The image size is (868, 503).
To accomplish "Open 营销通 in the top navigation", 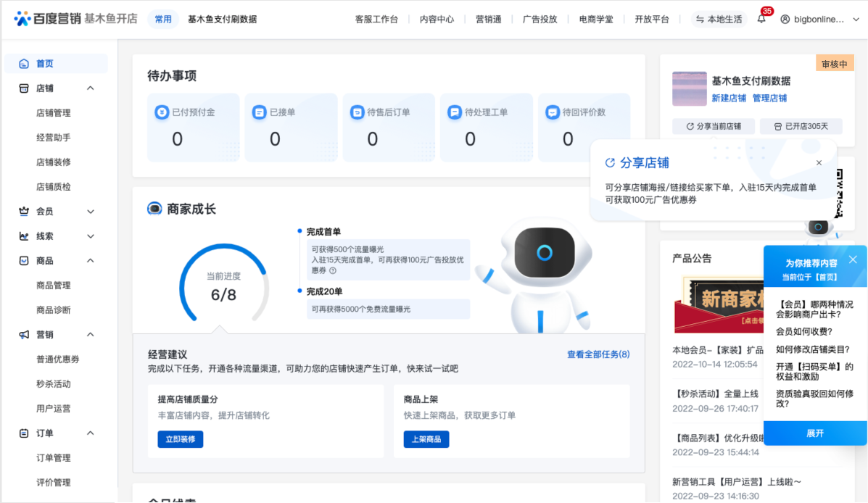I will click(488, 20).
